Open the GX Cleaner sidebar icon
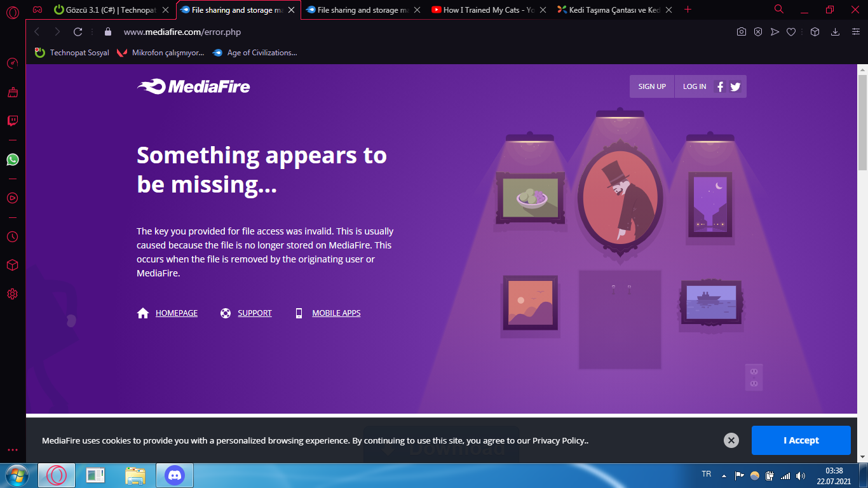Screen dimensions: 868x488 [13, 92]
